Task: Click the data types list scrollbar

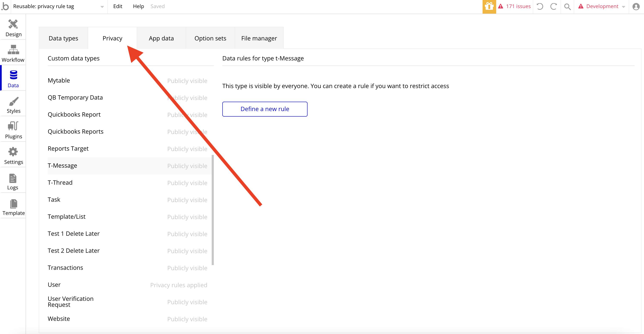Action: pyautogui.click(x=213, y=210)
